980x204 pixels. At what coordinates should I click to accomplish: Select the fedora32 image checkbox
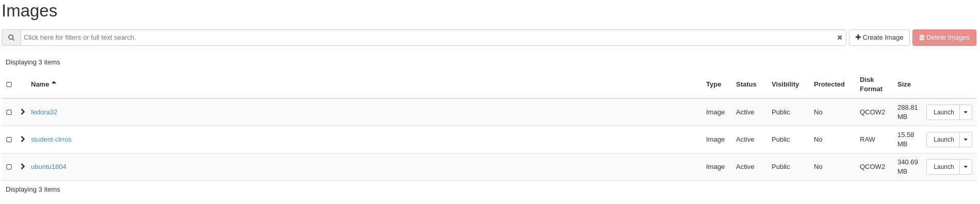point(9,112)
